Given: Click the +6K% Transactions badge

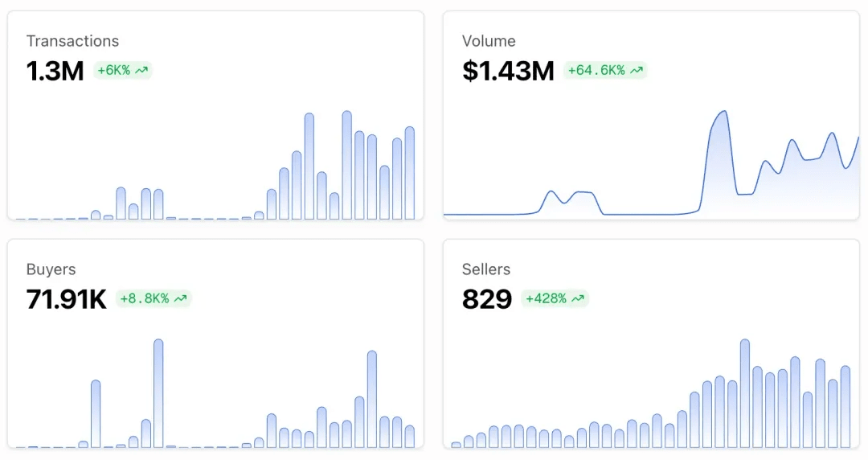Looking at the screenshot, I should 122,71.
